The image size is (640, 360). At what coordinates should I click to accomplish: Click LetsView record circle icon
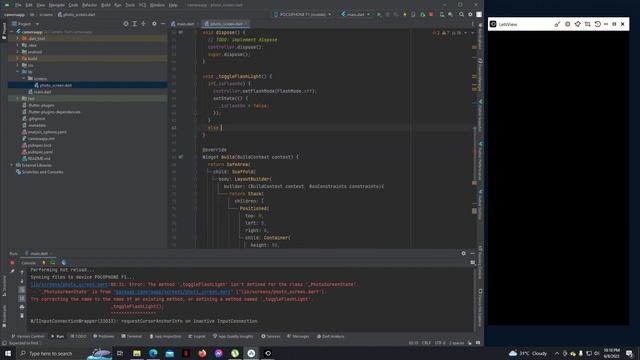click(x=567, y=24)
